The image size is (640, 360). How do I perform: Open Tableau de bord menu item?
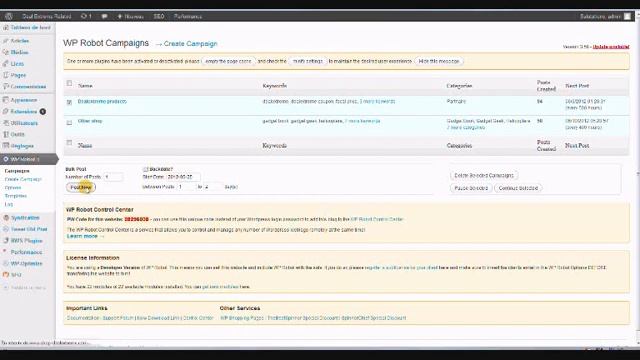(31, 28)
